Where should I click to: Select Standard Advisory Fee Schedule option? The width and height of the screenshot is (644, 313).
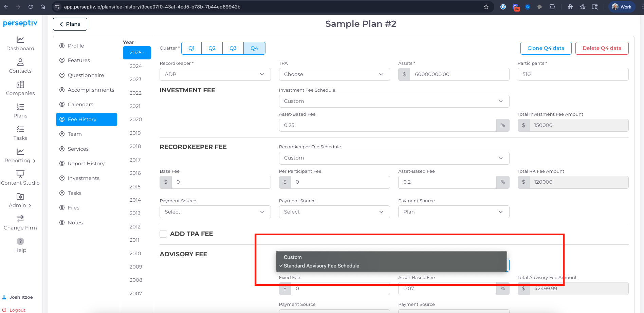pos(391,266)
